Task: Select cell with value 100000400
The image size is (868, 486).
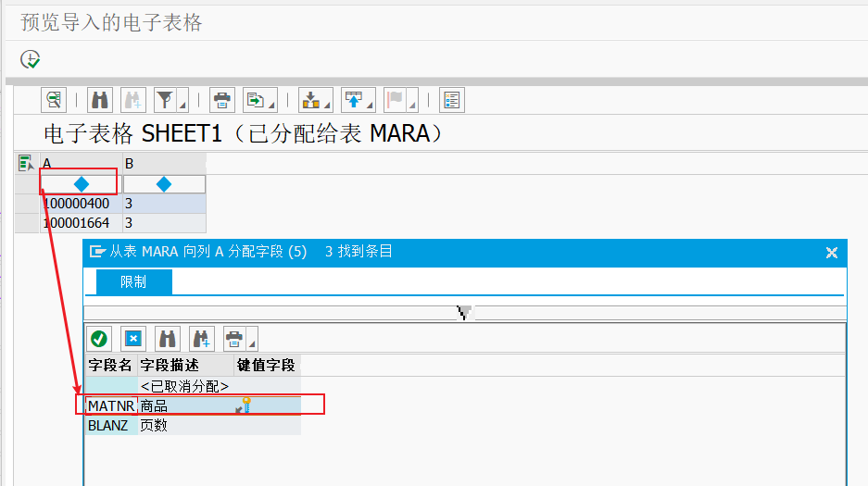Action: pyautogui.click(x=81, y=204)
